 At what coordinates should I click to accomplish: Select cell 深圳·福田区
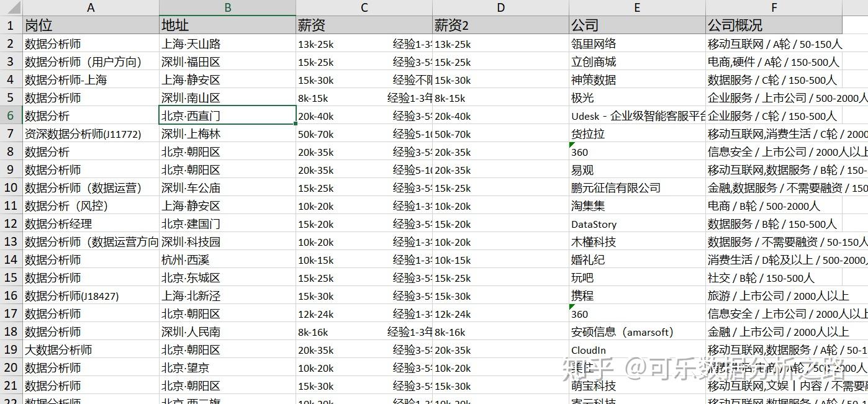(x=227, y=61)
